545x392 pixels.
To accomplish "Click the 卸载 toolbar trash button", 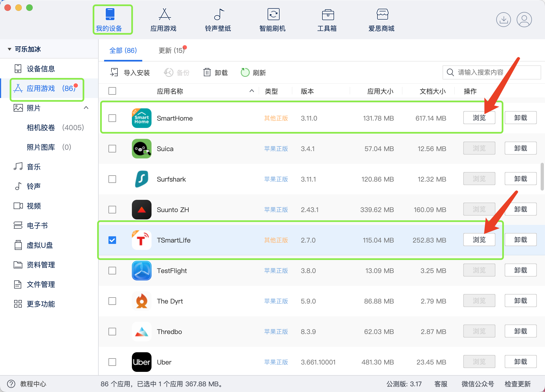I will point(215,73).
